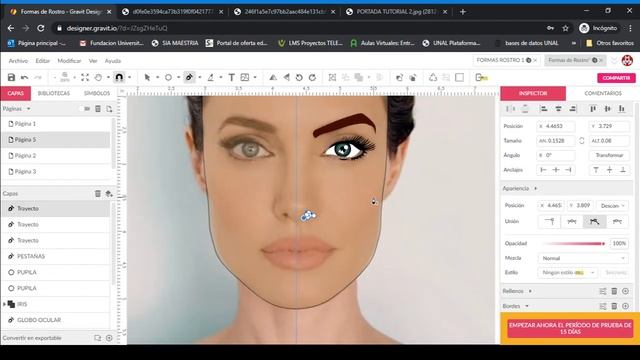The image size is (640, 360).
Task: Select the first Unión joint type
Action: pyautogui.click(x=549, y=222)
